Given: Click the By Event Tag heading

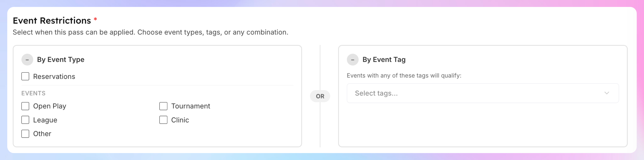Looking at the screenshot, I should click(x=384, y=60).
